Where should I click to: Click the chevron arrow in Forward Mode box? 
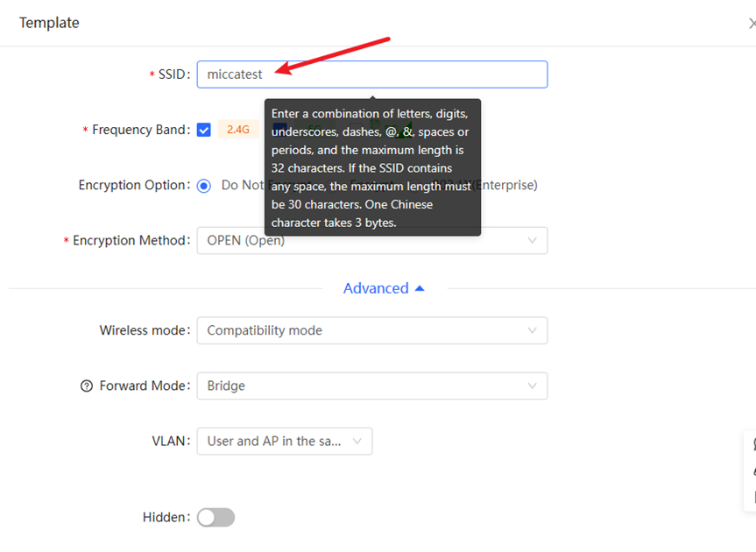point(532,386)
